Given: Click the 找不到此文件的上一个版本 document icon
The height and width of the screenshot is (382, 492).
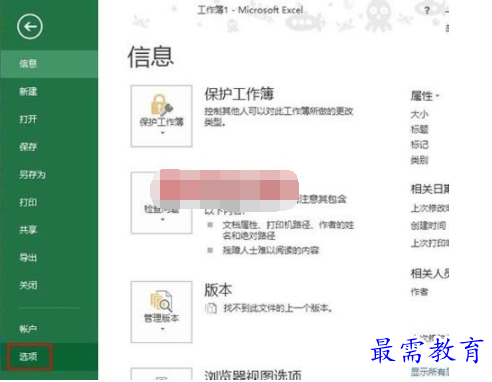Looking at the screenshot, I should [211, 308].
